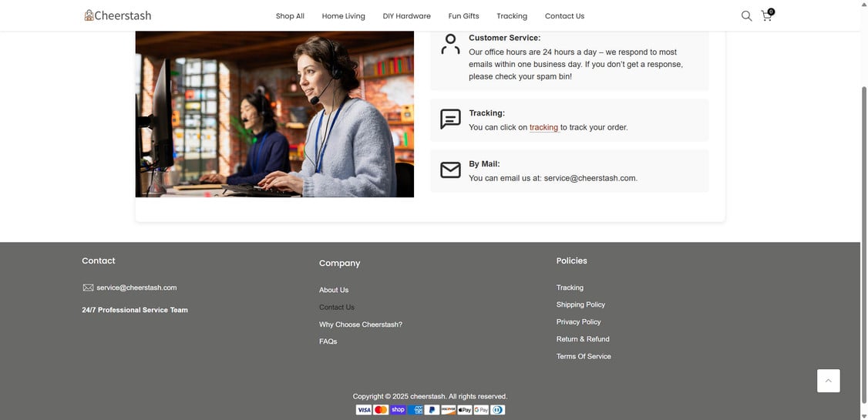
Task: Click the back-to-top arrow button
Action: click(x=828, y=381)
